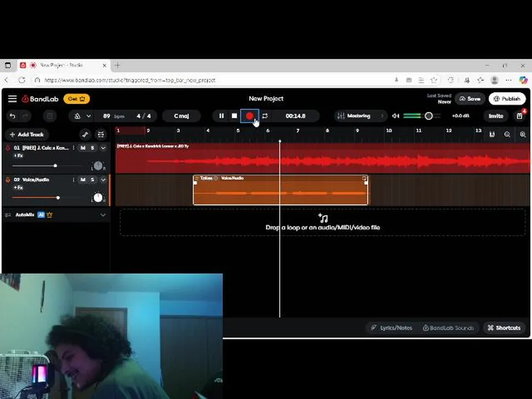The width and height of the screenshot is (532, 399).
Task: Click the yellow Get membership button
Action: (76, 99)
